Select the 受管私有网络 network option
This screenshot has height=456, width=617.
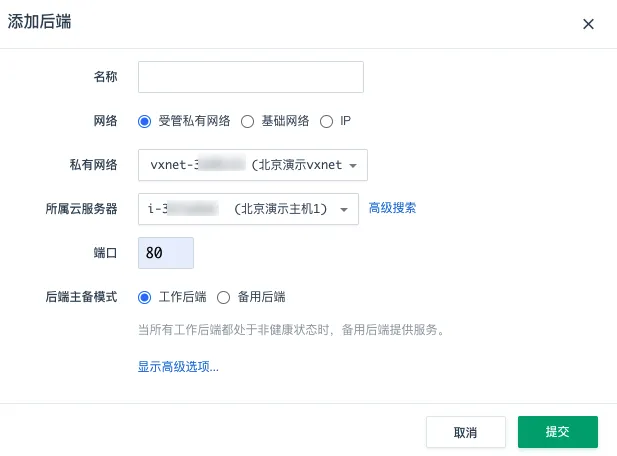(145, 121)
